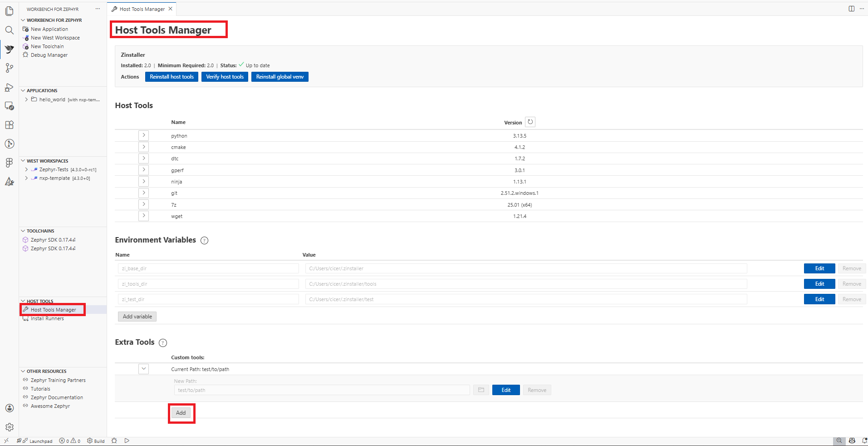Start debugging via the bug icon in status bar

[x=114, y=441]
